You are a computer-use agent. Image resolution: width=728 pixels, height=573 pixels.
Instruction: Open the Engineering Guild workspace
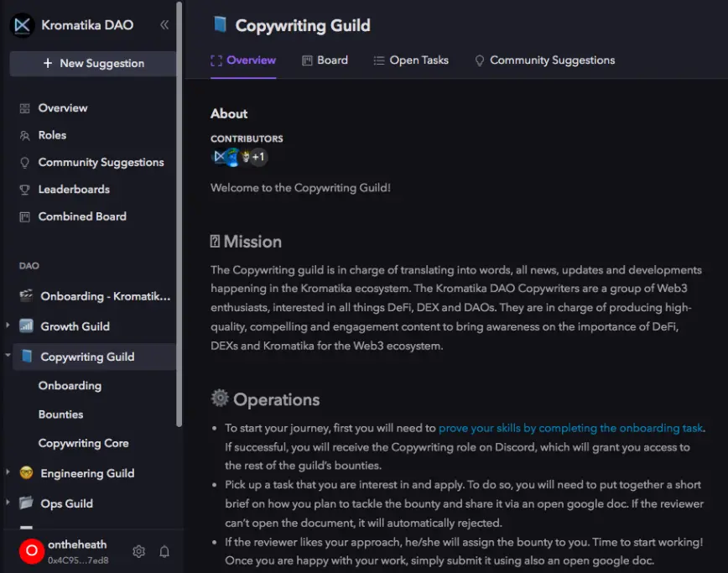click(87, 473)
